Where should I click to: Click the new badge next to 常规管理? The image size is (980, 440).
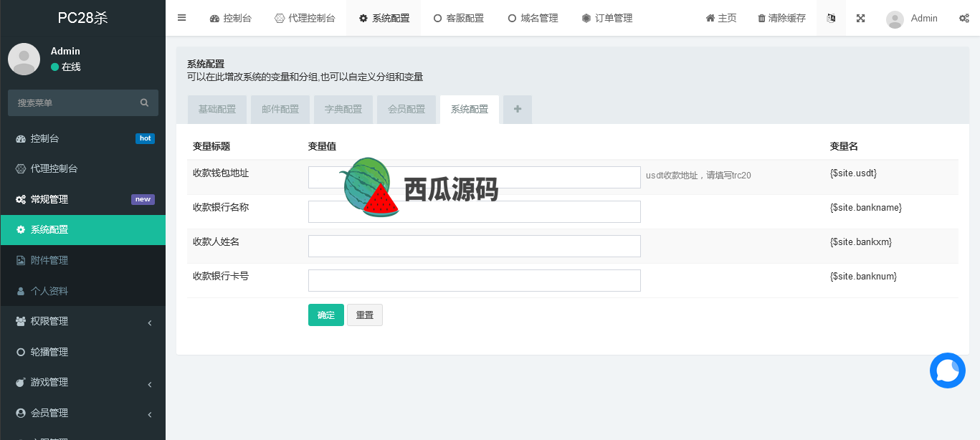[x=143, y=199]
